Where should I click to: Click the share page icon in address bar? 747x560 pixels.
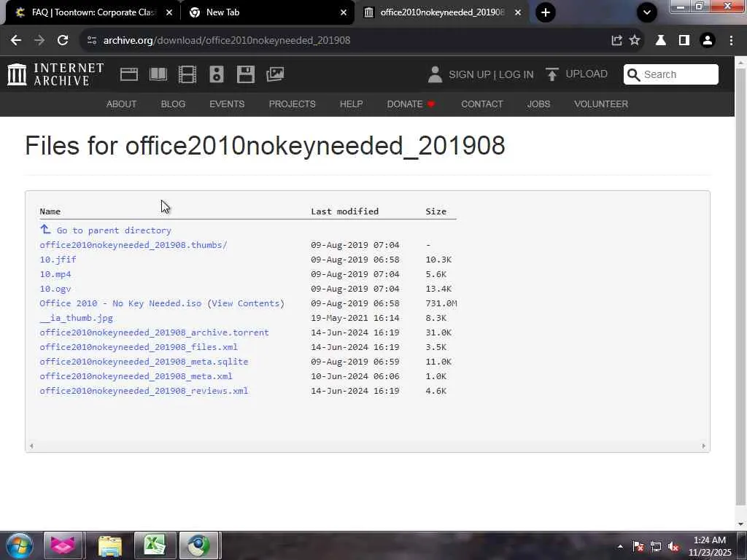[616, 41]
